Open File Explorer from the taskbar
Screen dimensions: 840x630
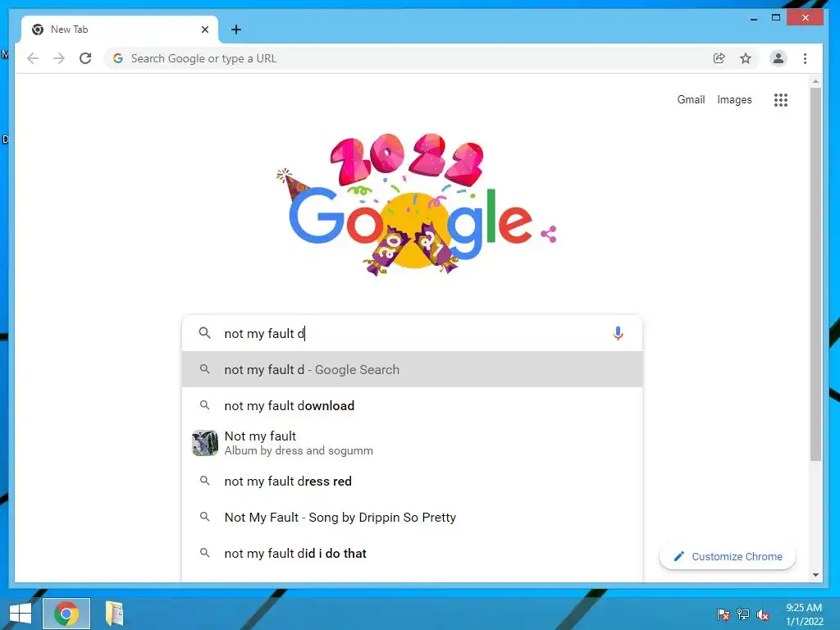click(114, 614)
